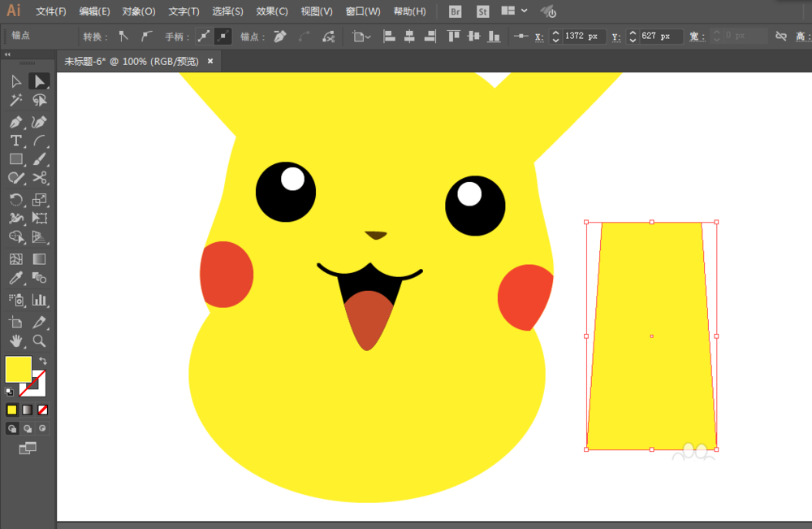This screenshot has height=529, width=812.
Task: Select the Symbol Sprayer tool
Action: point(16,300)
